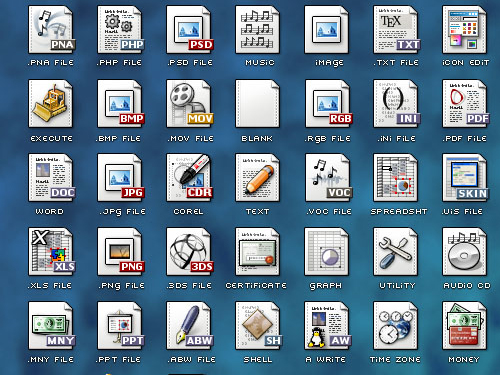Click the 'IMAGE' label text
The width and height of the screenshot is (500, 375).
(329, 63)
